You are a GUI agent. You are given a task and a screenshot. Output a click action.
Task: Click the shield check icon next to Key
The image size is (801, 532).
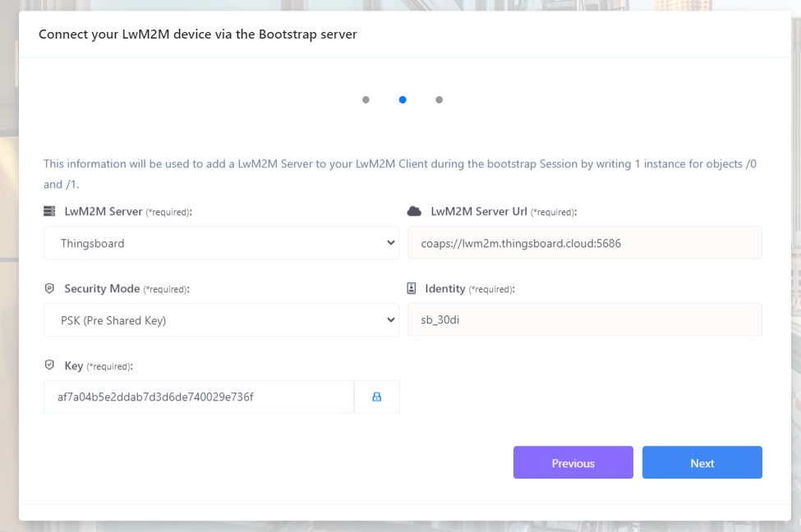point(49,365)
